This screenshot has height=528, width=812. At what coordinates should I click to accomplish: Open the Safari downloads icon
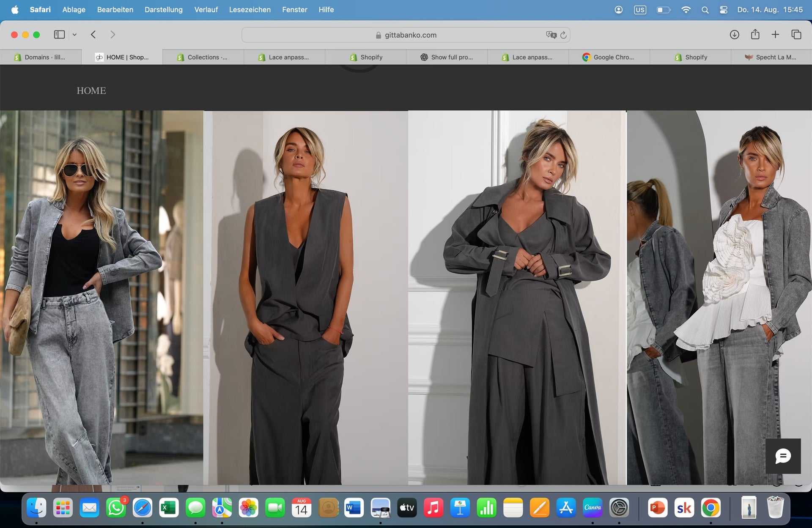click(x=734, y=35)
